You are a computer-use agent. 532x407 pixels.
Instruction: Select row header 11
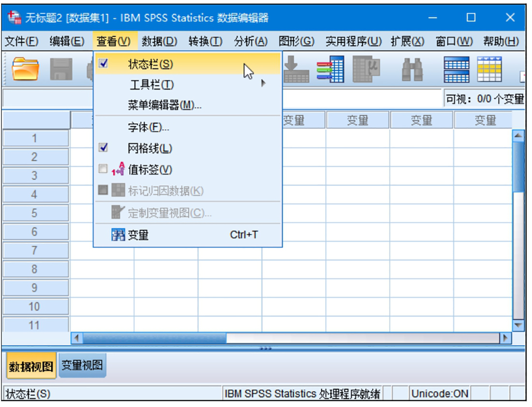(36, 324)
